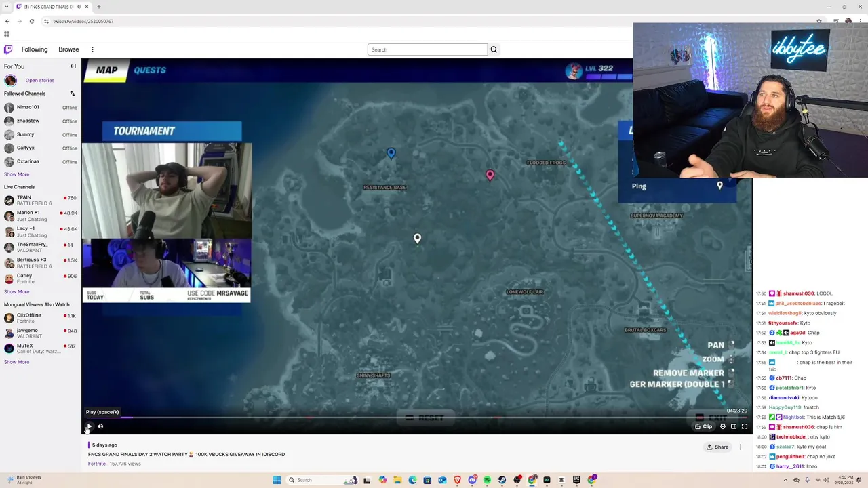Open jawgemo recommended channel
Viewport: 868px width, 488px height.
coord(41,333)
